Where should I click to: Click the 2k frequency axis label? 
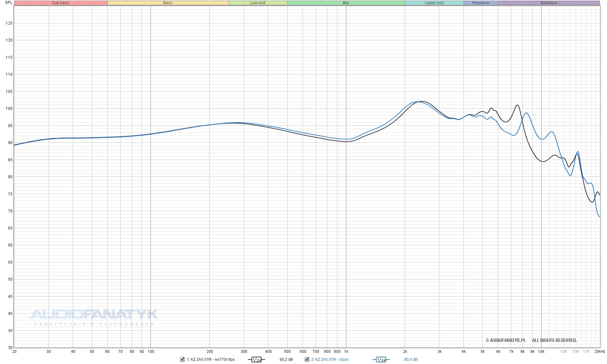(x=405, y=352)
